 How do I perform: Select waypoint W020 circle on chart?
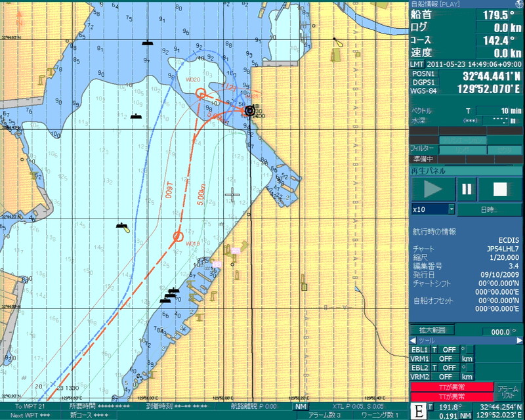tap(201, 94)
